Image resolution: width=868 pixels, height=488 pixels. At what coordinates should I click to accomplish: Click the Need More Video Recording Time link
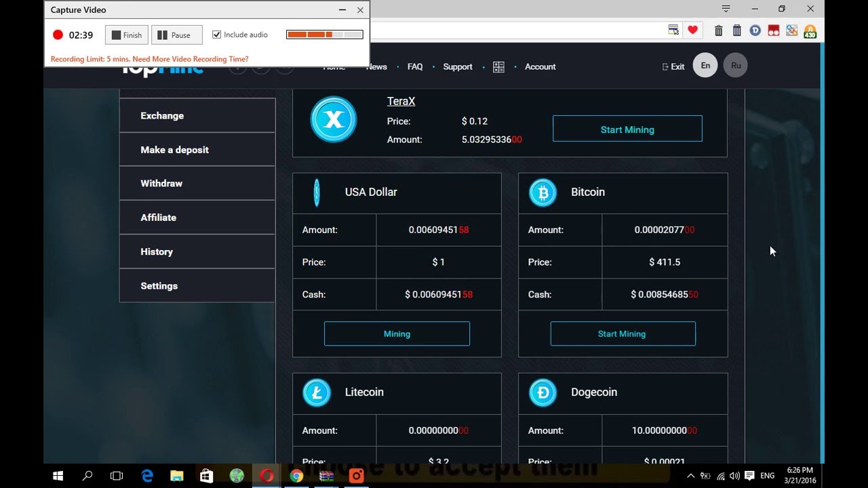click(191, 59)
